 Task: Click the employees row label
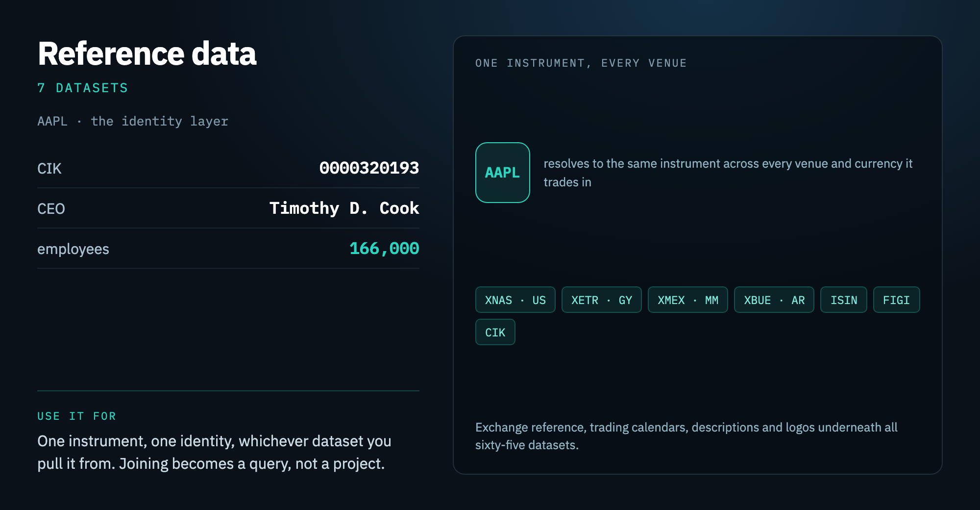73,249
